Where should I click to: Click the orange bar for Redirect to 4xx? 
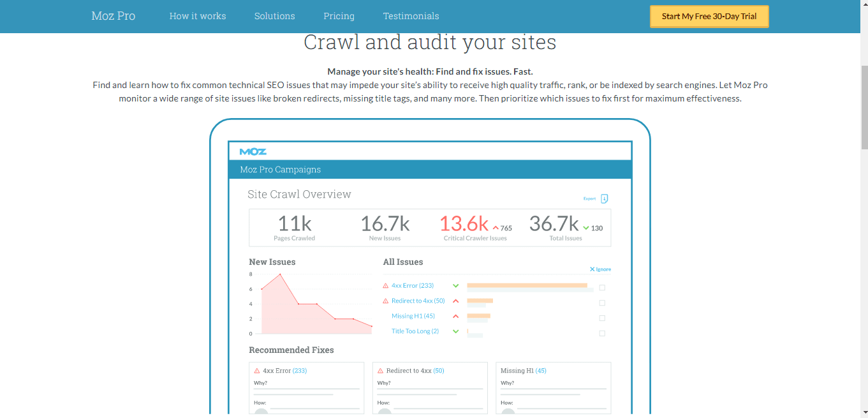pyautogui.click(x=480, y=301)
